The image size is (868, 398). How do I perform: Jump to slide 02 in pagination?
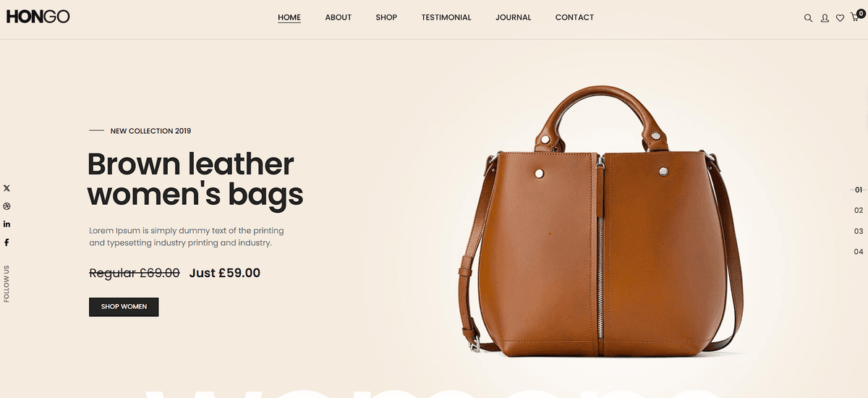point(859,211)
